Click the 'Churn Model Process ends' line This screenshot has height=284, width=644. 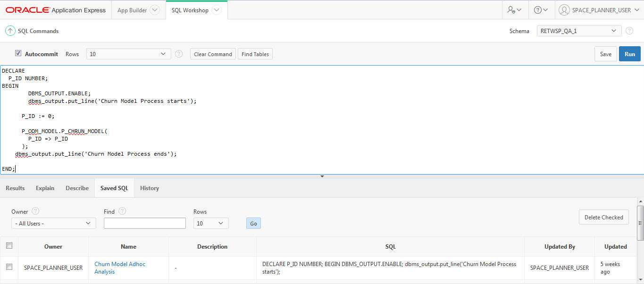pos(96,153)
